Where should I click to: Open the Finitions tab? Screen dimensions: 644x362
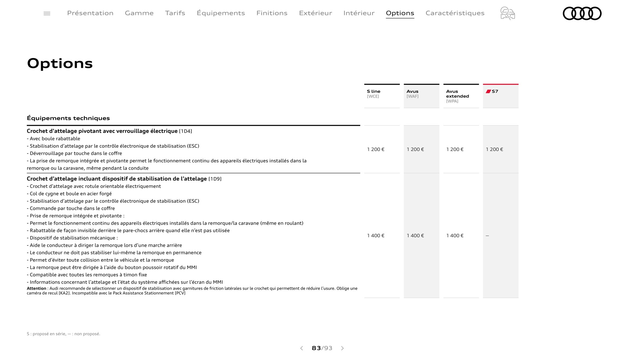tap(272, 13)
